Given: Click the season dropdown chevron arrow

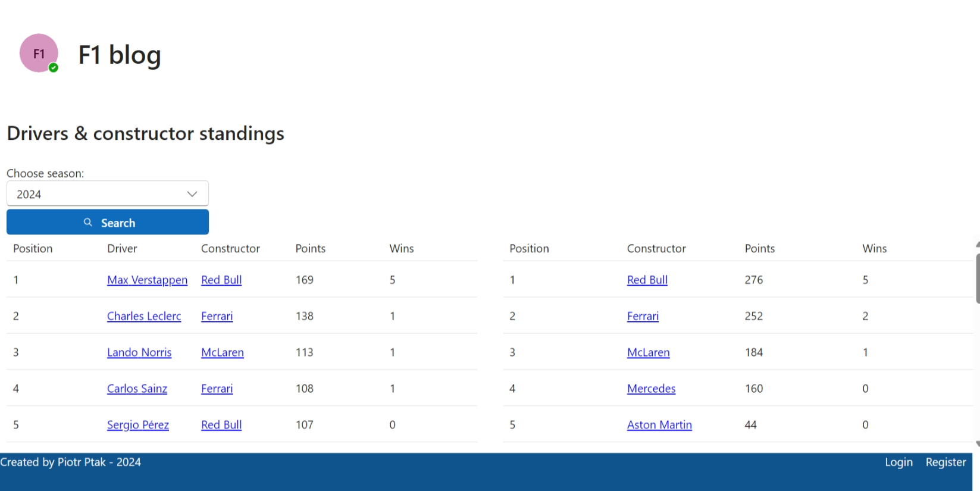Looking at the screenshot, I should tap(192, 194).
